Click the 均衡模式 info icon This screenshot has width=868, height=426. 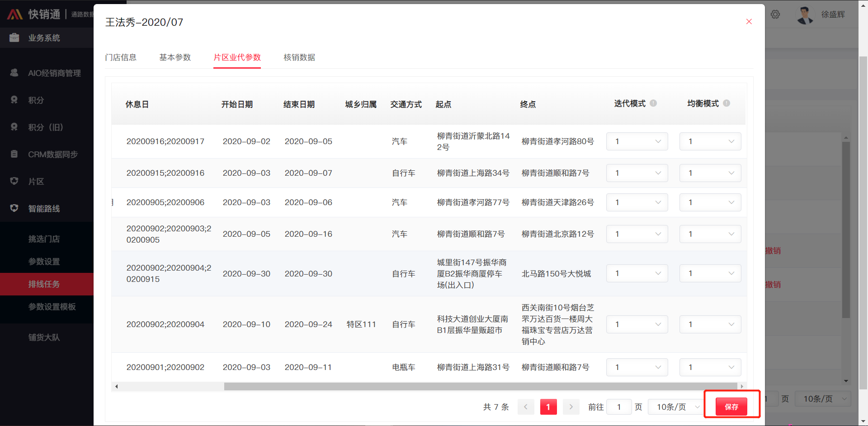(x=726, y=103)
